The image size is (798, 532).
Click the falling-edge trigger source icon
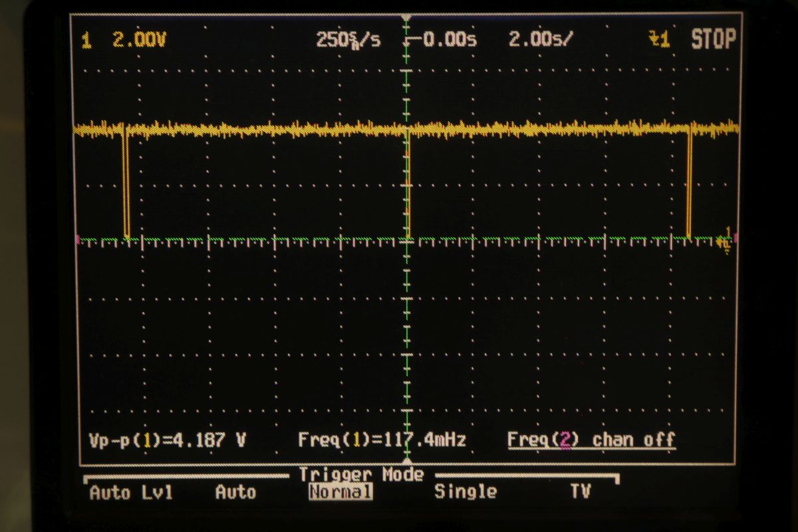pyautogui.click(x=659, y=40)
